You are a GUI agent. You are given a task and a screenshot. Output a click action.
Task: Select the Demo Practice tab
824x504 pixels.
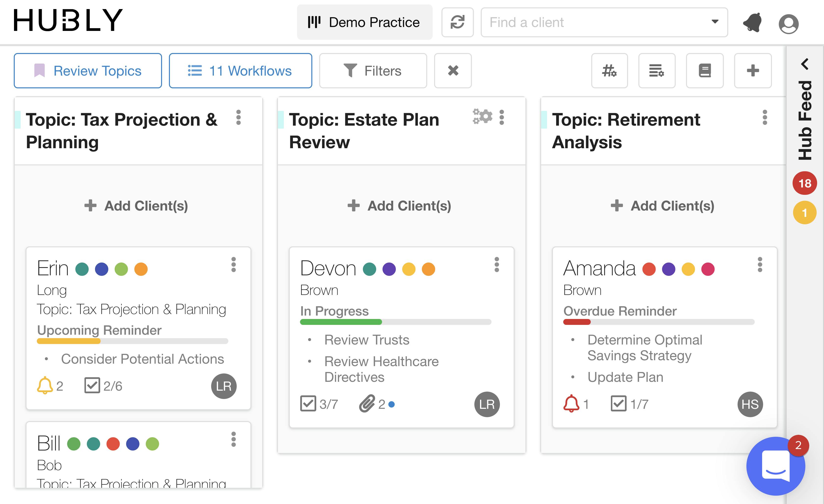(365, 22)
